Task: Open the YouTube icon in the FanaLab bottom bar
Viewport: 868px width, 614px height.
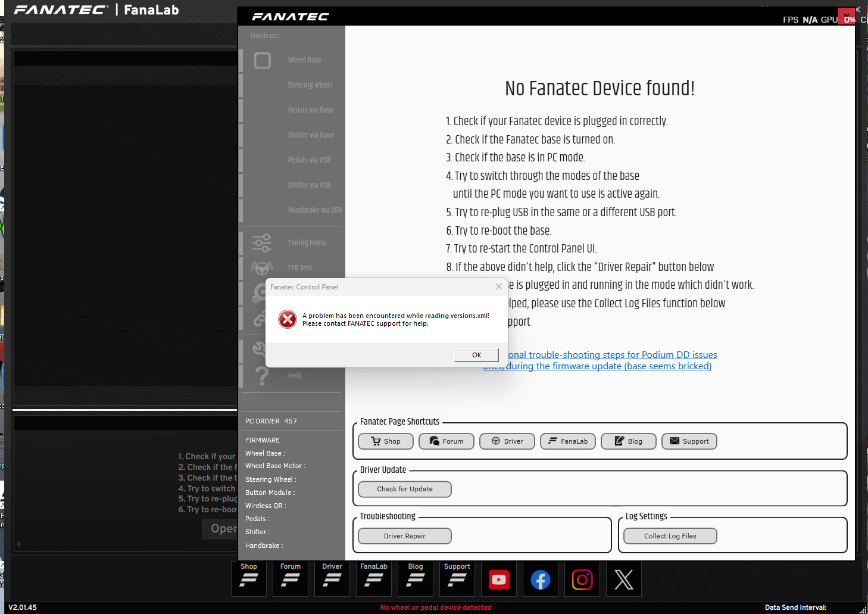Action: (x=499, y=579)
